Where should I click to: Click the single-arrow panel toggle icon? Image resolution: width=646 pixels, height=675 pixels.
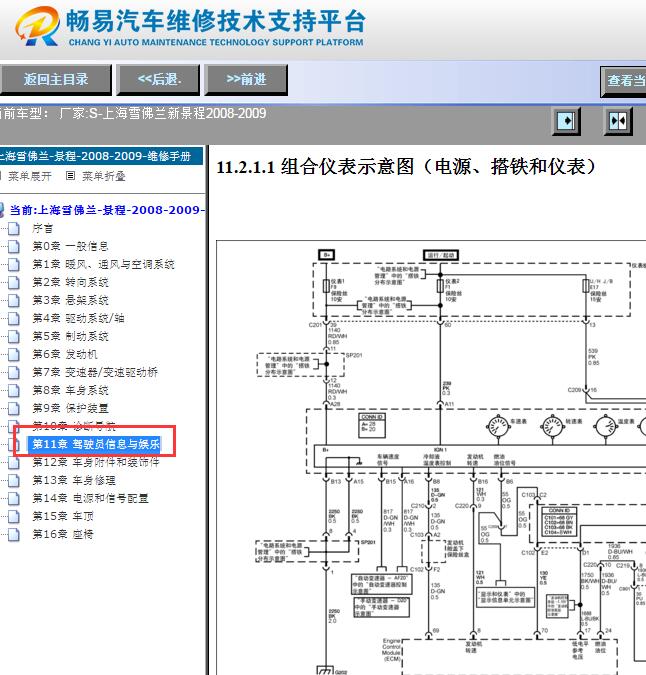pyautogui.click(x=566, y=121)
